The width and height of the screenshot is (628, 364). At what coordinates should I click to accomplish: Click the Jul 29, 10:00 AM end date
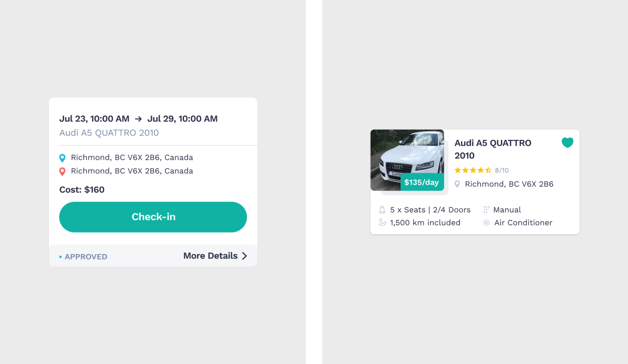[x=182, y=119]
